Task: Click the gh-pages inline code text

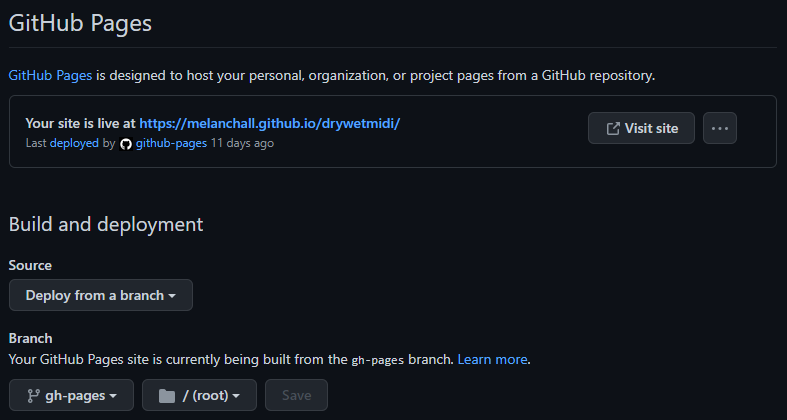Action: click(379, 360)
